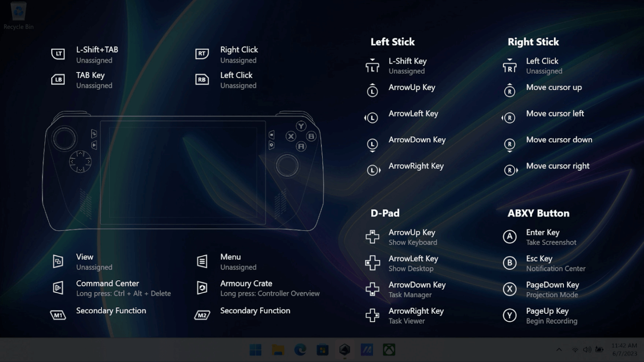Viewport: 644px width, 362px height.
Task: Select the RB bumper icon beside Left Click
Action: pos(202,80)
